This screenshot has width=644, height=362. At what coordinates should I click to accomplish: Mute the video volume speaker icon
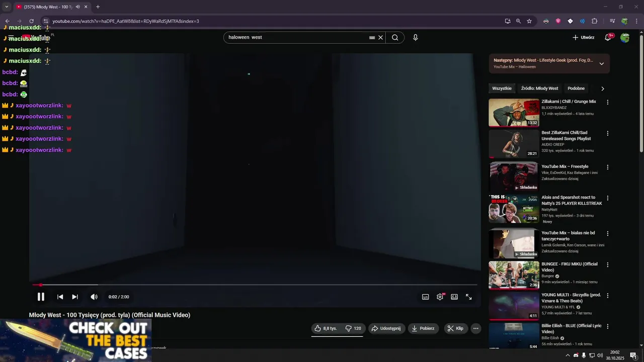(x=94, y=297)
